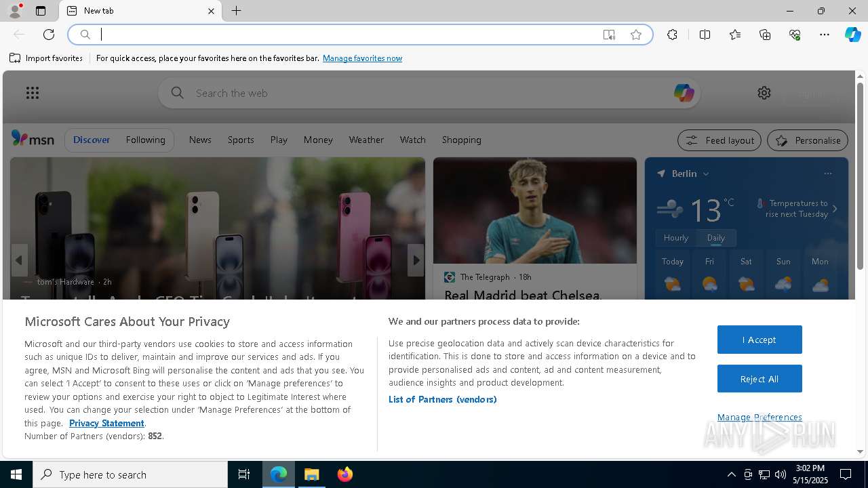Open the Extensions puzzle icon
Image resolution: width=868 pixels, height=488 pixels.
coord(672,35)
